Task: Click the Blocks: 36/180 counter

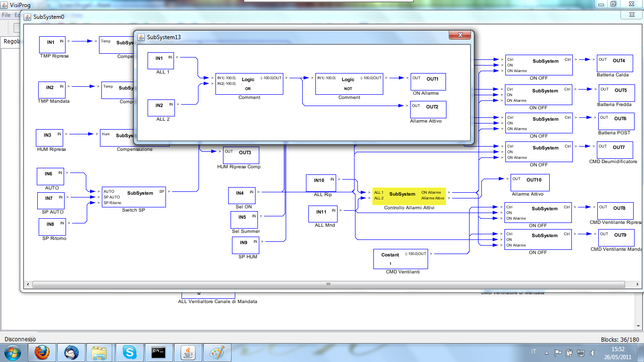Action: (620, 339)
